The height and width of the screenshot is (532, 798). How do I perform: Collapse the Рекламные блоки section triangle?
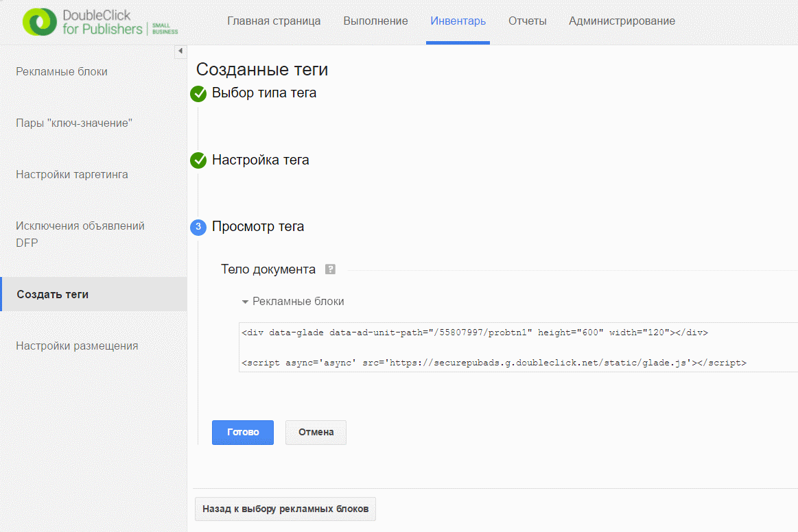245,302
